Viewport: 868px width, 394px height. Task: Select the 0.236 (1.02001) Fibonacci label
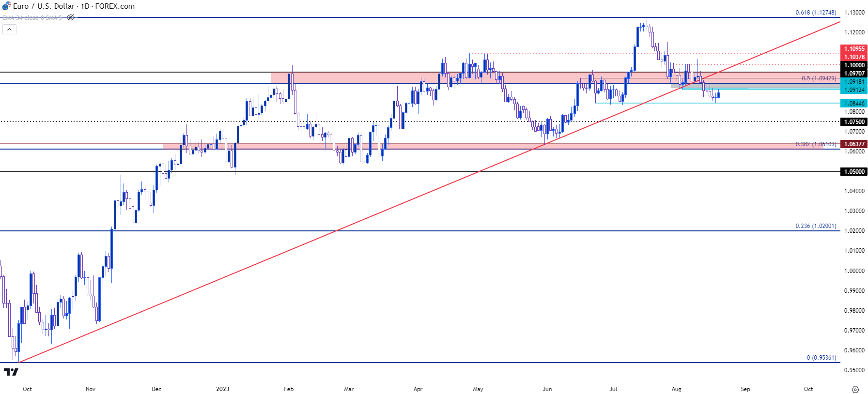pos(816,226)
